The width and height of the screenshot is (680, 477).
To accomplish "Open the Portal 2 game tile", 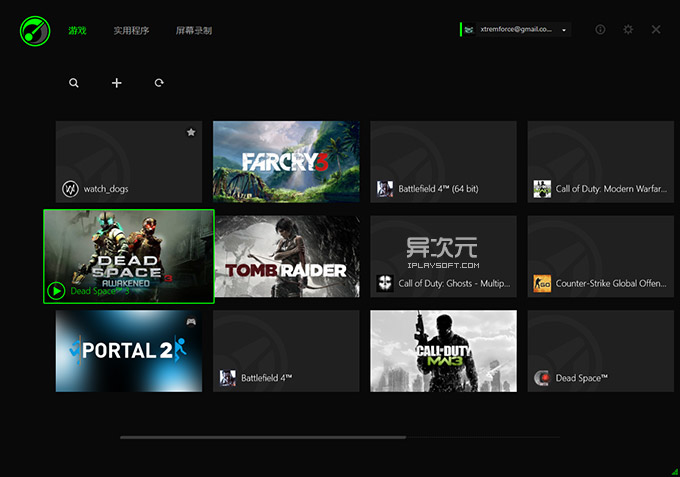I will (x=129, y=351).
